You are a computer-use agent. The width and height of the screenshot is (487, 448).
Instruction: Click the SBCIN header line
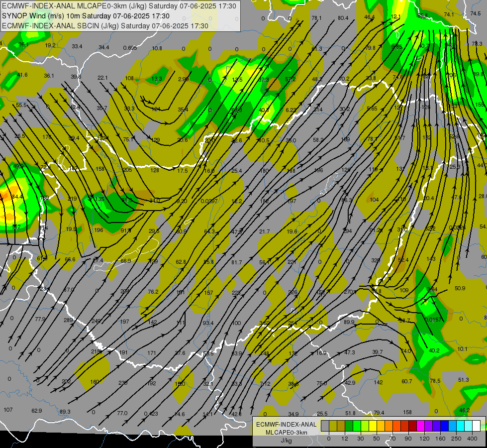[x=105, y=26]
